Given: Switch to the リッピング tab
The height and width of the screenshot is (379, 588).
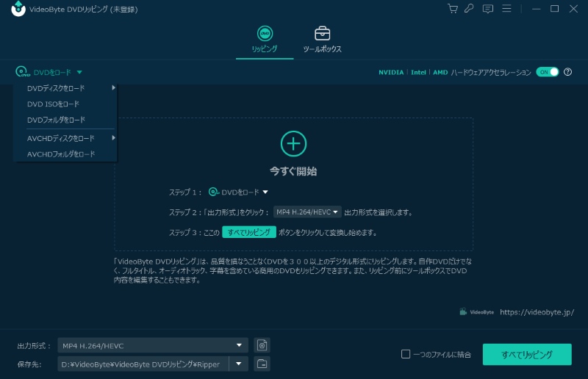Looking at the screenshot, I should (265, 40).
